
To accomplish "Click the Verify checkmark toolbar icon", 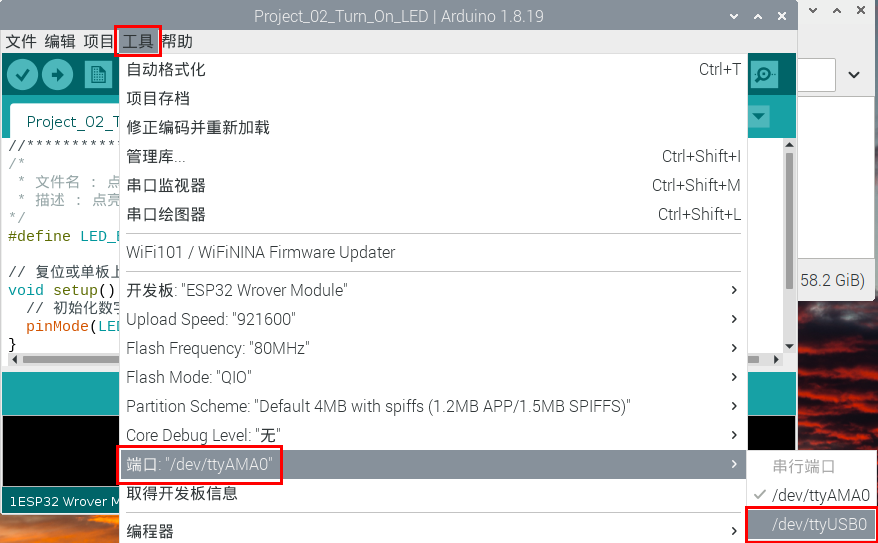I will coord(22,74).
